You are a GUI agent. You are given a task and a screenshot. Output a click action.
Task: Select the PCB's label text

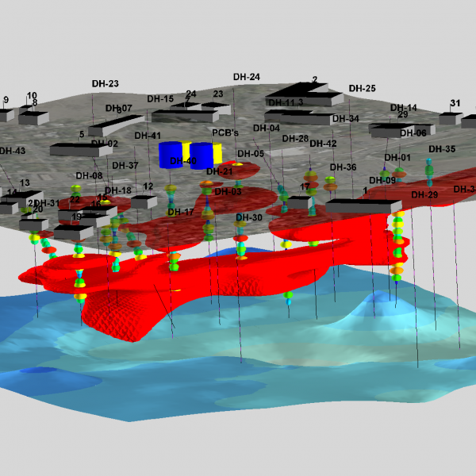point(225,132)
